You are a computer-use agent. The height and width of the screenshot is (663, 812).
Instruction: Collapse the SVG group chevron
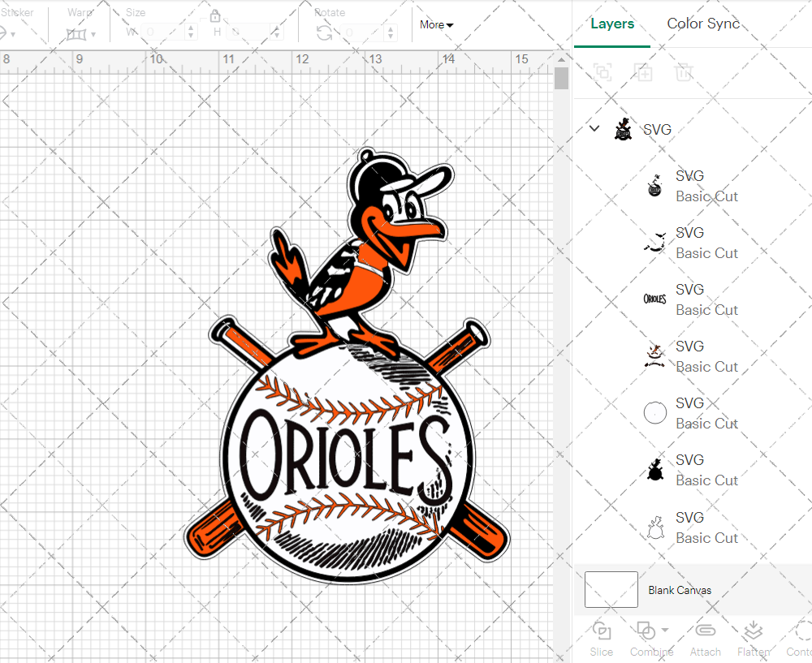point(594,128)
